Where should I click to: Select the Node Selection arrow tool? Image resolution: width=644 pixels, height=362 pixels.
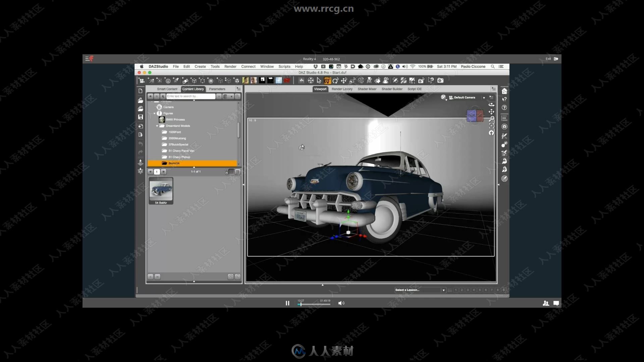click(319, 80)
